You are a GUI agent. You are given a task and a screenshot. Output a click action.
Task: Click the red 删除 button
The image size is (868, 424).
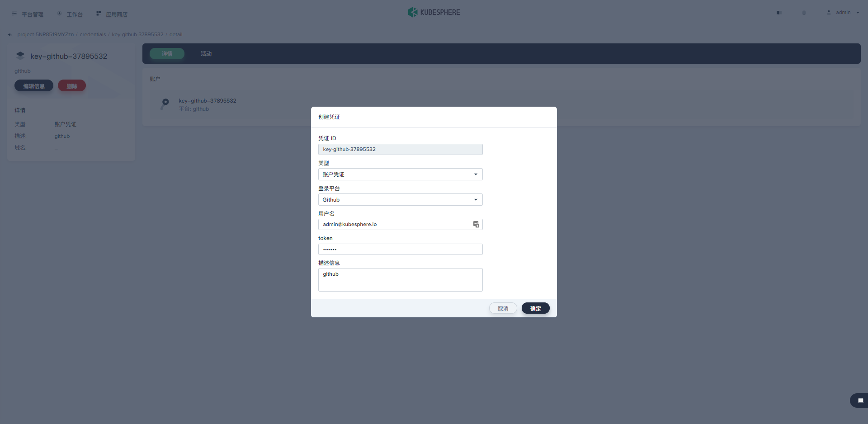[x=72, y=86]
